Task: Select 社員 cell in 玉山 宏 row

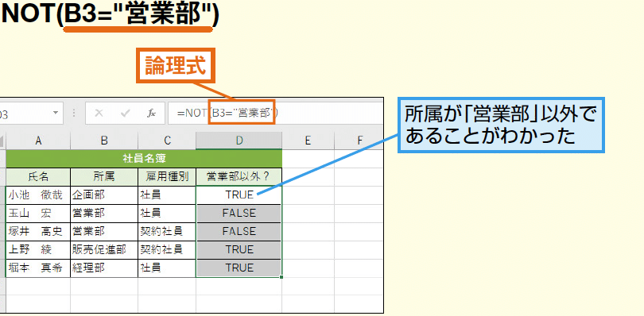Action: (167, 213)
